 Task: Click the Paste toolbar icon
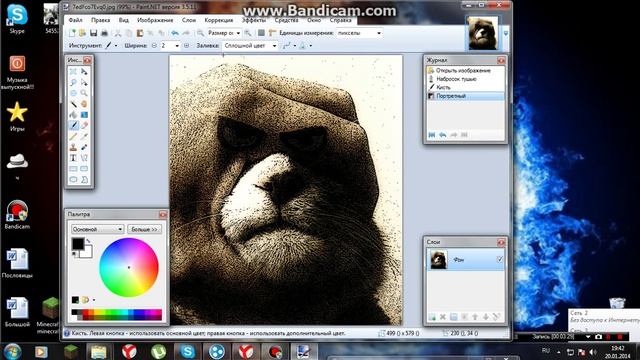140,33
